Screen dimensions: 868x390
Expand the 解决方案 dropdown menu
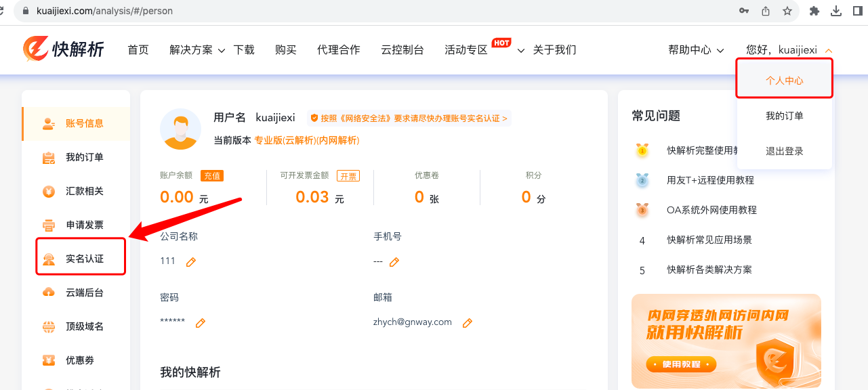pyautogui.click(x=197, y=50)
